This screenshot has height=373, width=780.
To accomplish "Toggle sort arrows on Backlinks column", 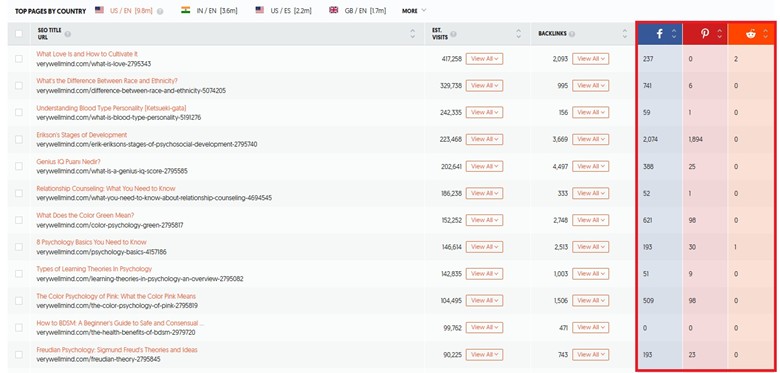I will (625, 34).
